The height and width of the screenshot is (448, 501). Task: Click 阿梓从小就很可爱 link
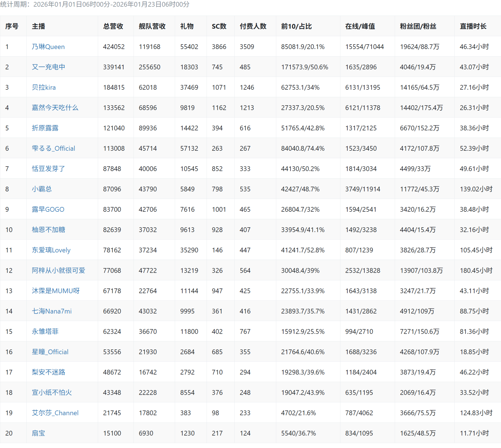58,271
